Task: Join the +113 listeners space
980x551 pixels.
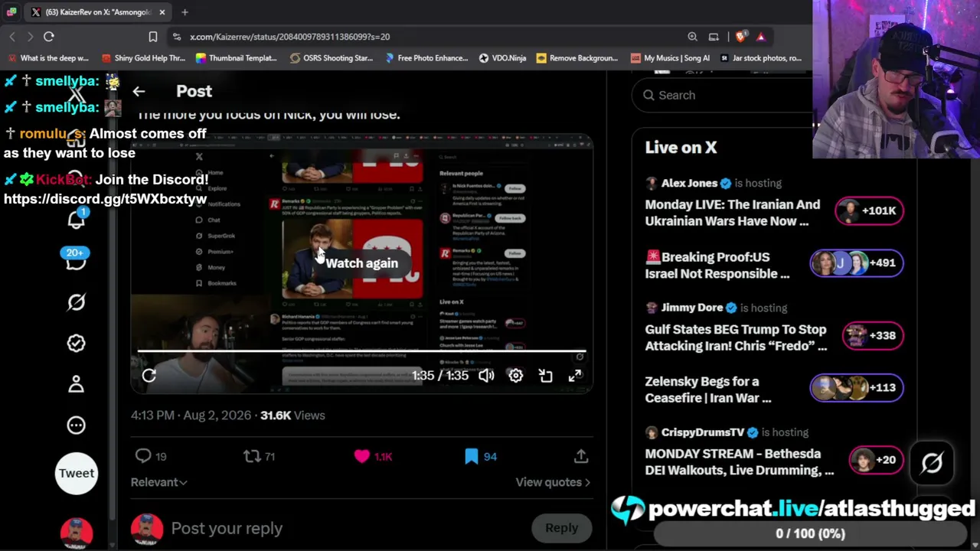Action: point(857,387)
